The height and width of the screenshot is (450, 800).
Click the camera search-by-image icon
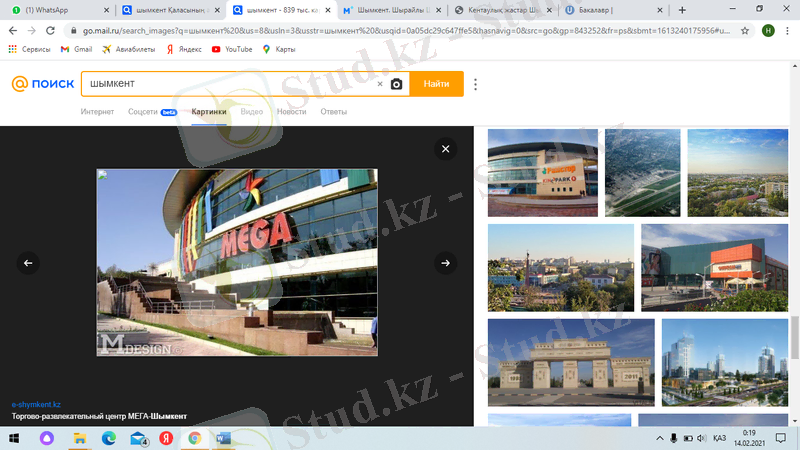(x=397, y=85)
